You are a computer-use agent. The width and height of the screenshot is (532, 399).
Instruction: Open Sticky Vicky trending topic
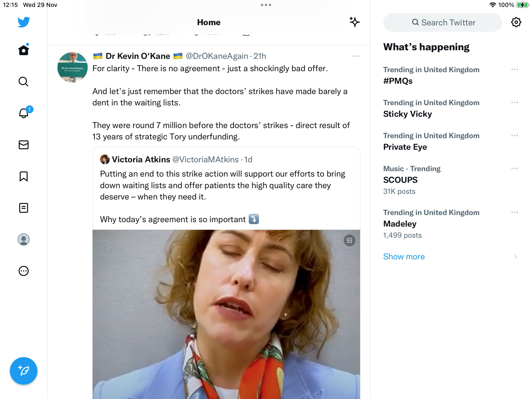(x=407, y=114)
